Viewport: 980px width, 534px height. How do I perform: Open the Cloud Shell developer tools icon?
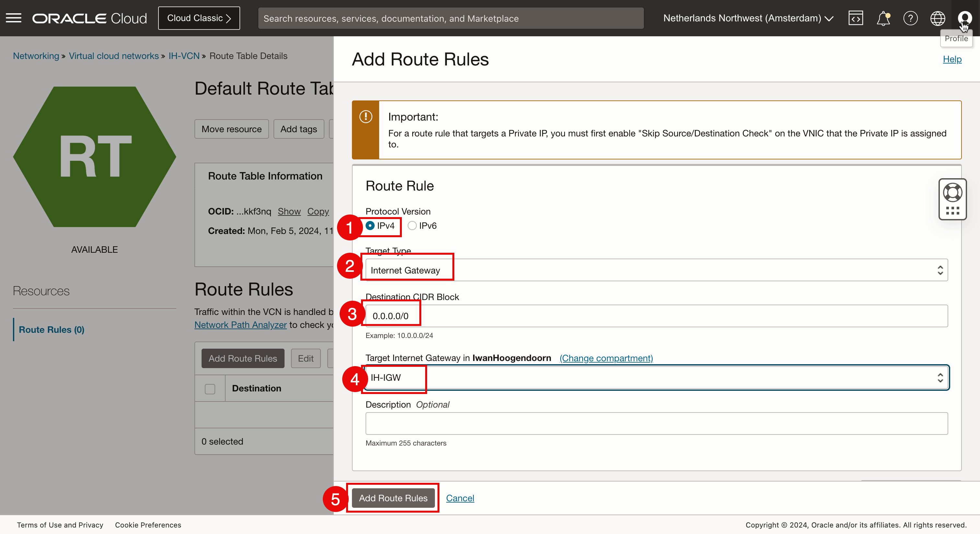tap(855, 18)
